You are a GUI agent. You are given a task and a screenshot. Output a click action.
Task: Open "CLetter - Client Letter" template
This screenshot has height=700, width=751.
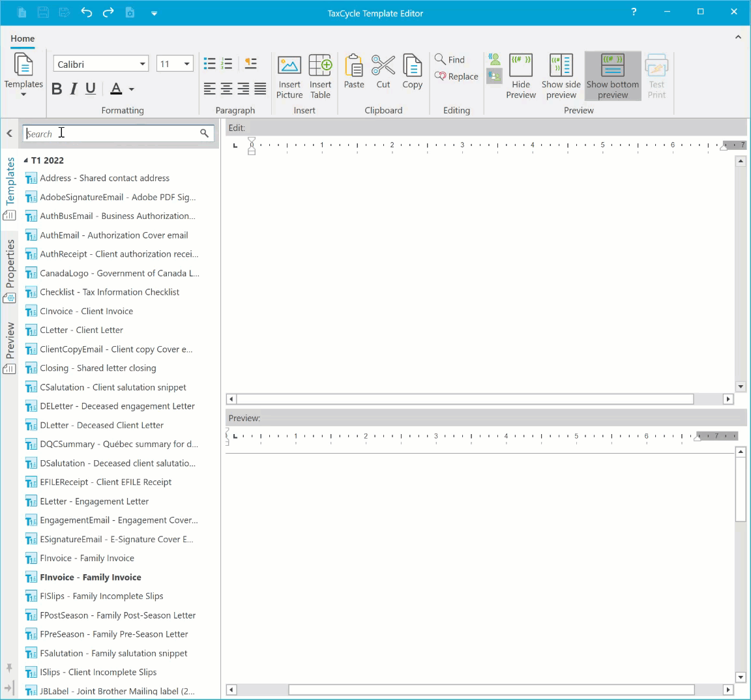[x=81, y=330]
